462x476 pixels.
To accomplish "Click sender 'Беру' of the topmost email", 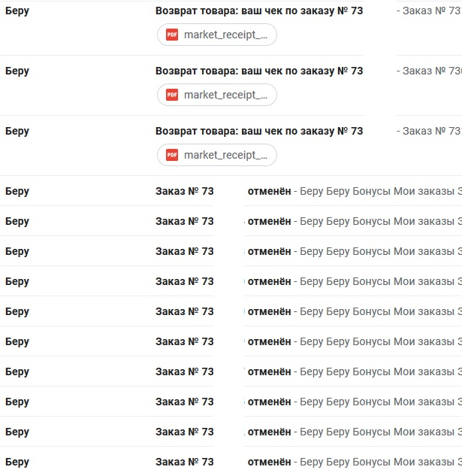I will pos(17,11).
